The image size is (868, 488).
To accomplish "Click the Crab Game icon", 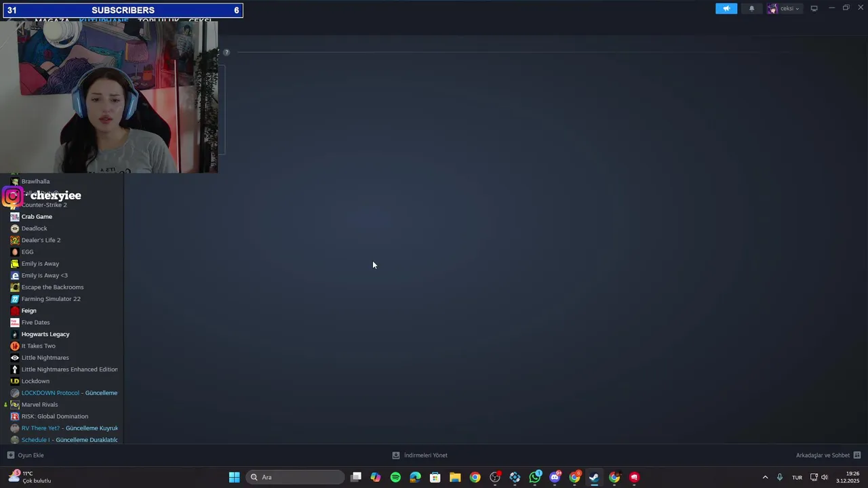I will (x=15, y=217).
